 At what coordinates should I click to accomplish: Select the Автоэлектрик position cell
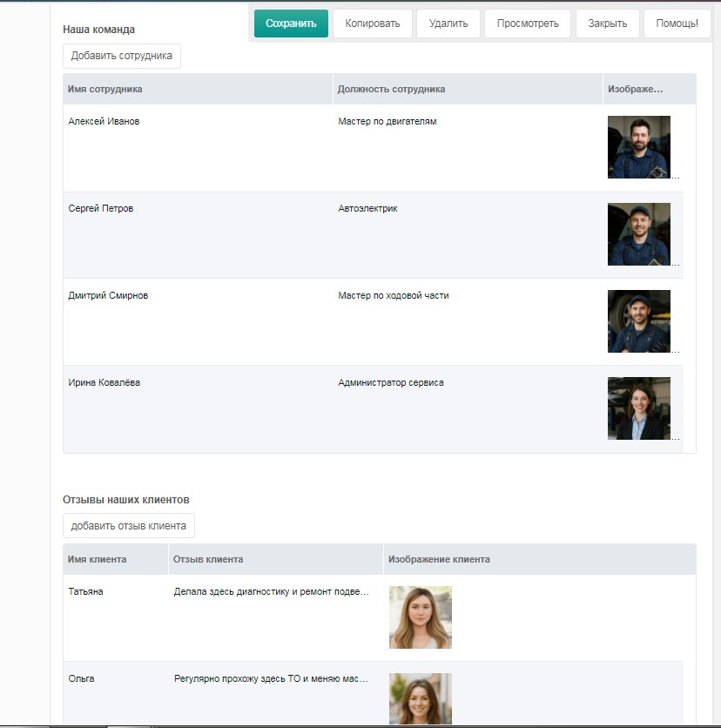tap(367, 209)
